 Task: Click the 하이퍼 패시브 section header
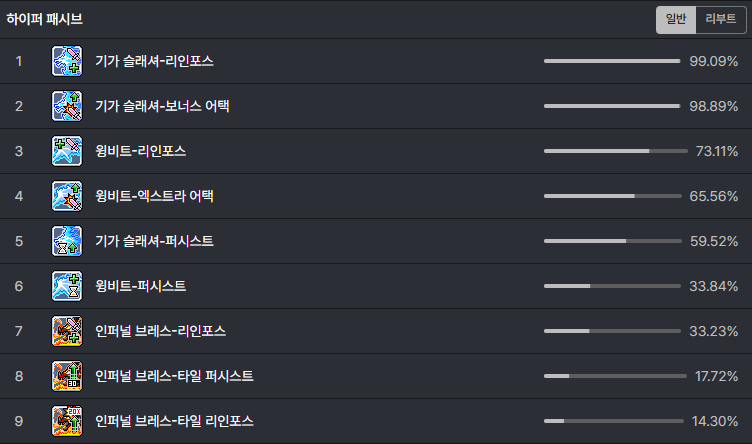coord(44,19)
